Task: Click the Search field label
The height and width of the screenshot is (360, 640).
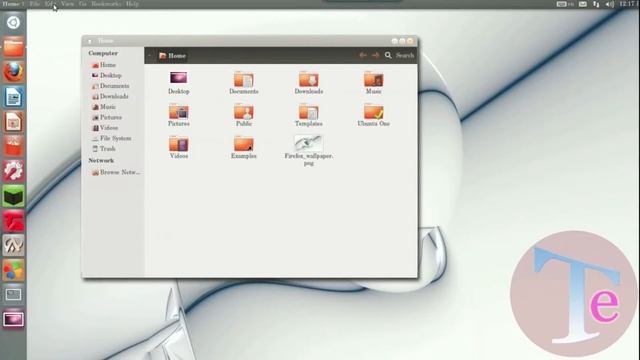Action: 405,55
